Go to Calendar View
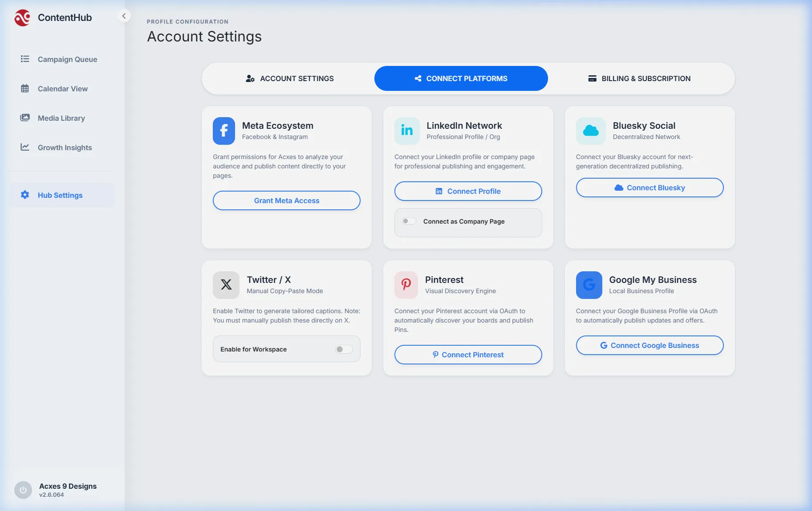Image resolution: width=812 pixels, height=511 pixels. pos(62,89)
